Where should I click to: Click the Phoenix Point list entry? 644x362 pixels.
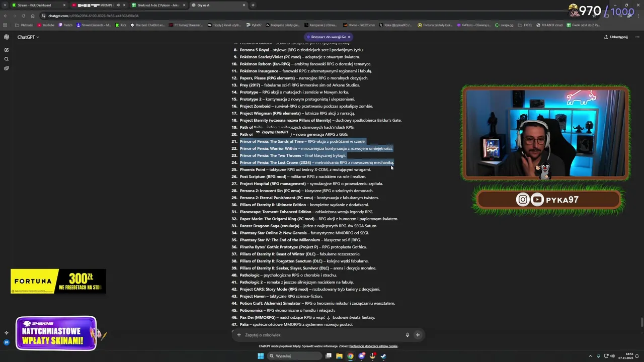click(305, 169)
